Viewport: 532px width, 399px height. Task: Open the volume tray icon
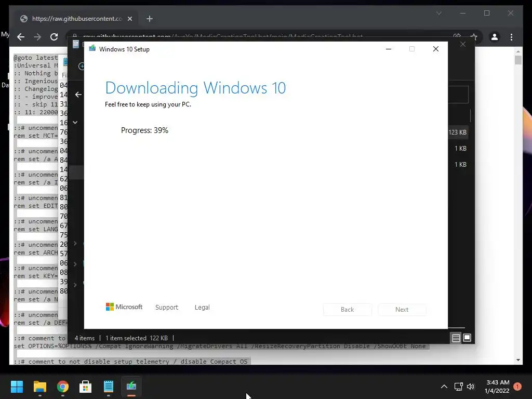(x=471, y=387)
